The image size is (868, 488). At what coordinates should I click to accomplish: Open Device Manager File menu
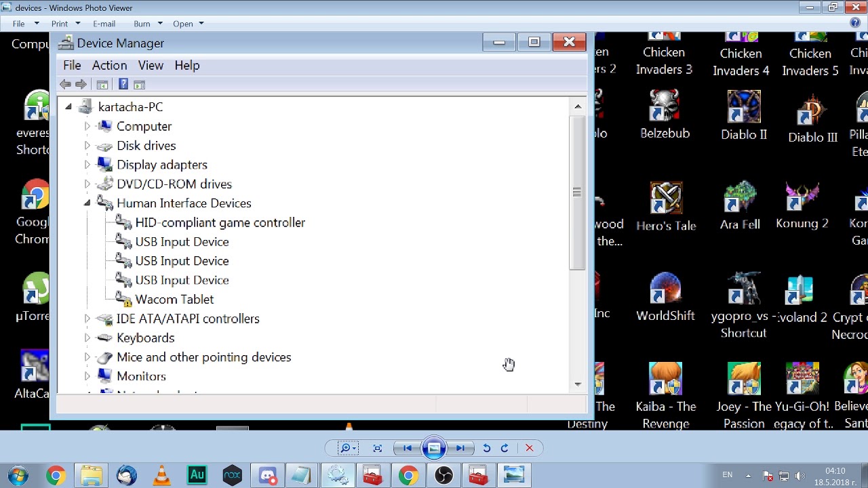[x=72, y=65]
